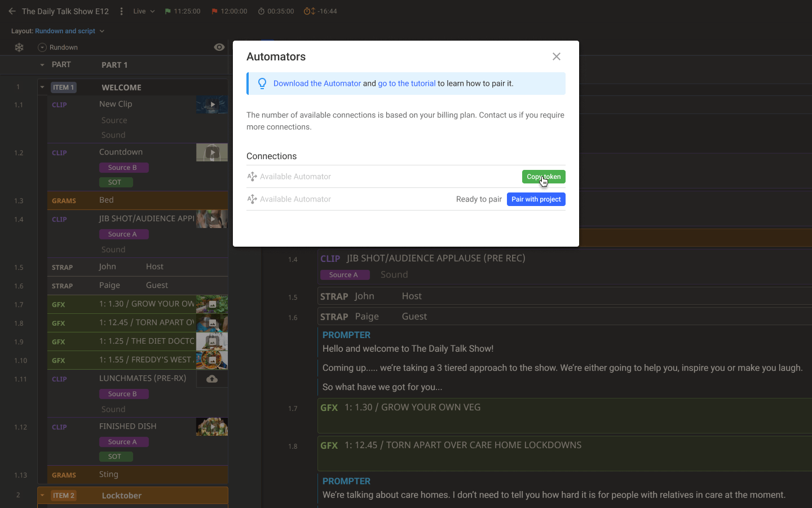Screen dimensions: 812x508
Task: Click FREDDY'S WEST GFX thumbnail
Action: point(212,360)
